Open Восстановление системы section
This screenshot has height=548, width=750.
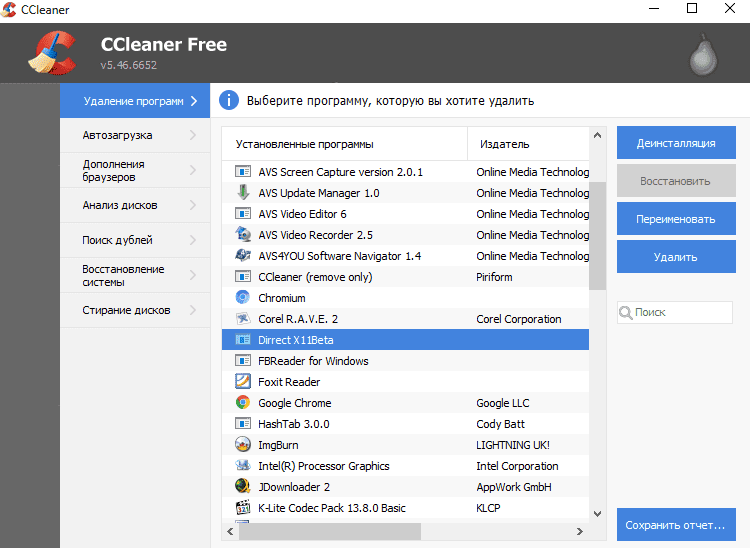tap(135, 275)
